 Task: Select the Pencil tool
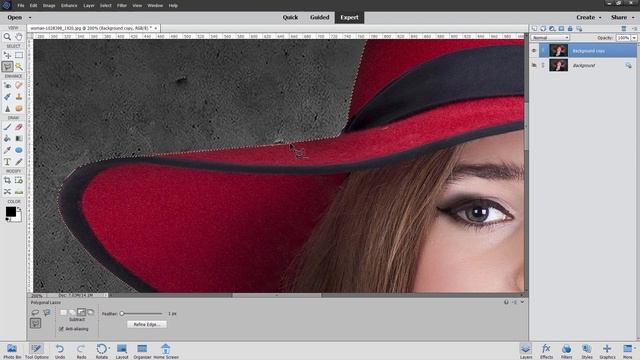(x=19, y=162)
